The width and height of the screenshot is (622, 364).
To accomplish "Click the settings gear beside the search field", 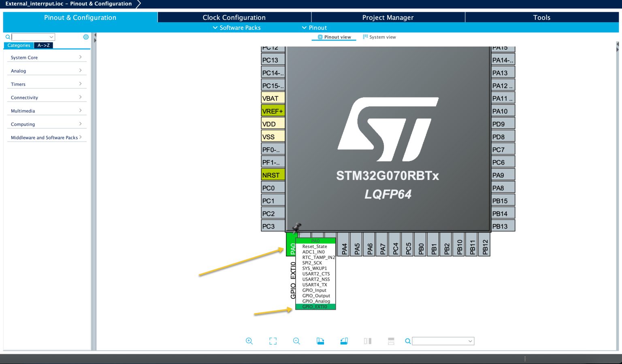I will (x=86, y=37).
